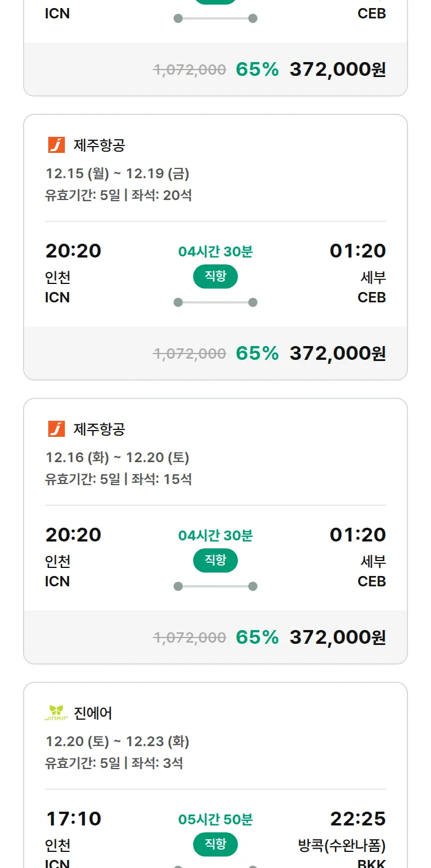Viewport: 431px width, 868px height.
Task: Tap the 직항 badge on the 진에어 flight
Action: click(215, 844)
